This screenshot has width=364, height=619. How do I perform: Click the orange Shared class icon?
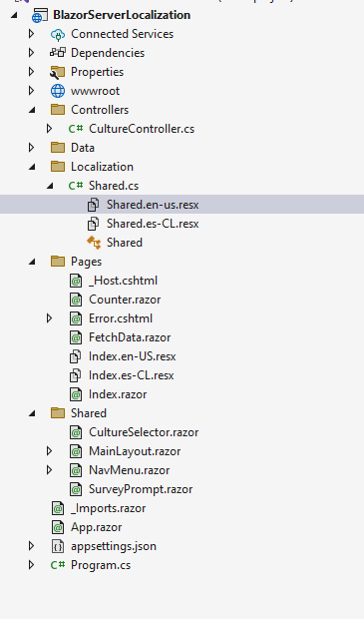[94, 243]
